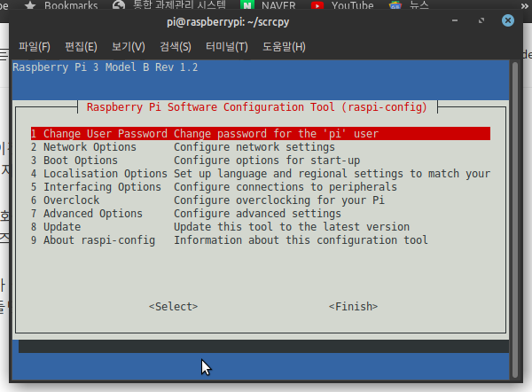Click 'Configure connections to peripherals' text

click(286, 186)
